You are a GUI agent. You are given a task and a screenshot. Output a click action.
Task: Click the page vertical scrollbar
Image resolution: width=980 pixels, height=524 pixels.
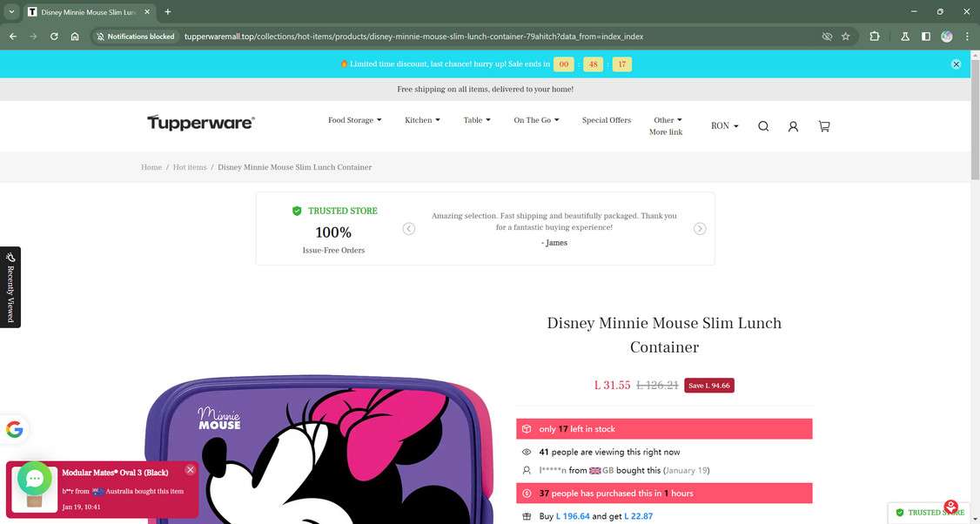click(975, 118)
